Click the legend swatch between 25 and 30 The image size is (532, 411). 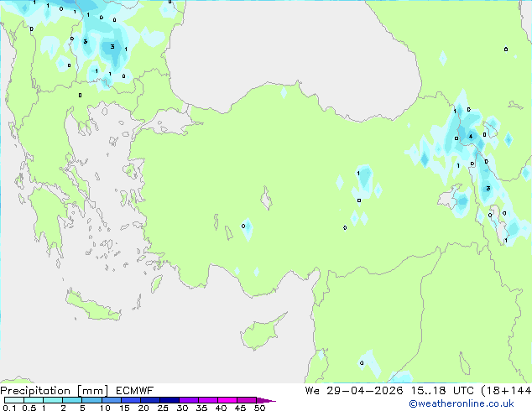click(x=170, y=400)
